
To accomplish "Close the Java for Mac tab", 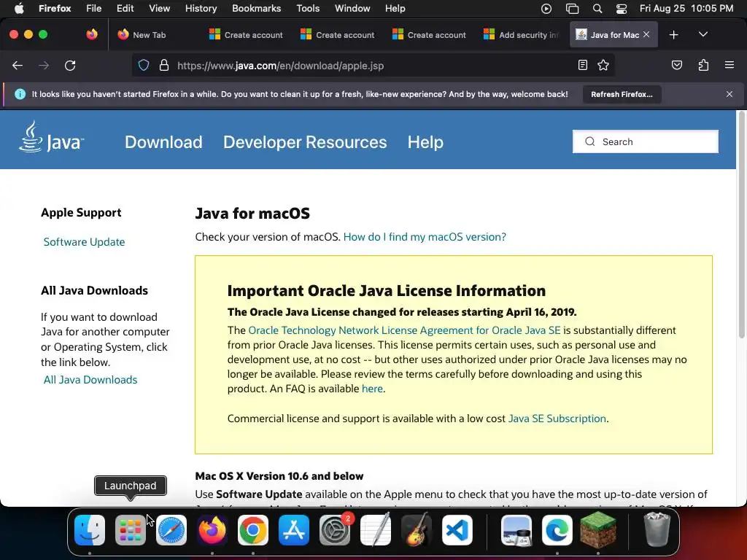I will point(646,34).
